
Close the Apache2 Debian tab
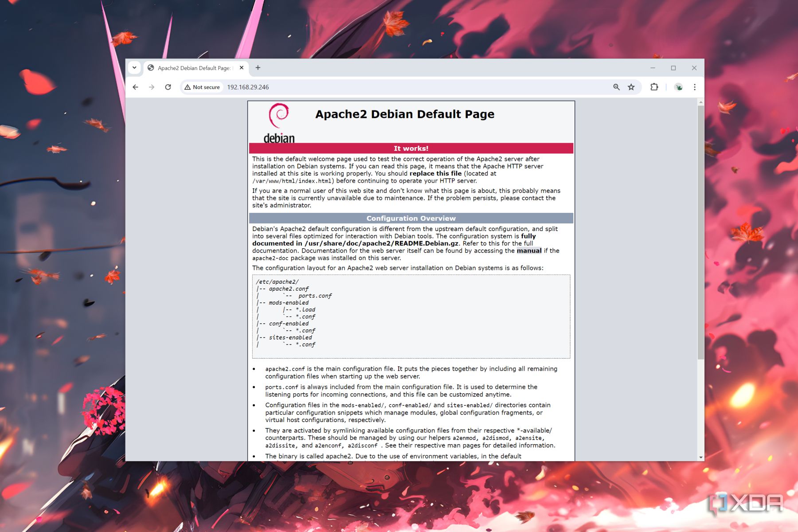(242, 68)
